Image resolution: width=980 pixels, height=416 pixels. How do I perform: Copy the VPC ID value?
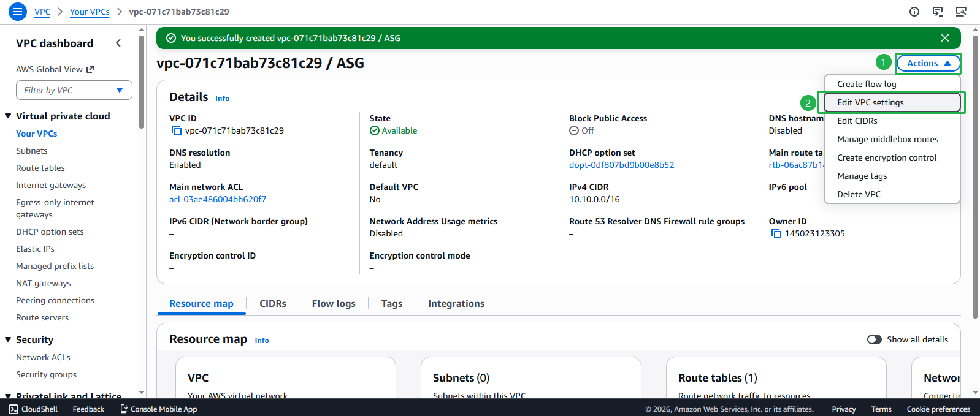177,130
